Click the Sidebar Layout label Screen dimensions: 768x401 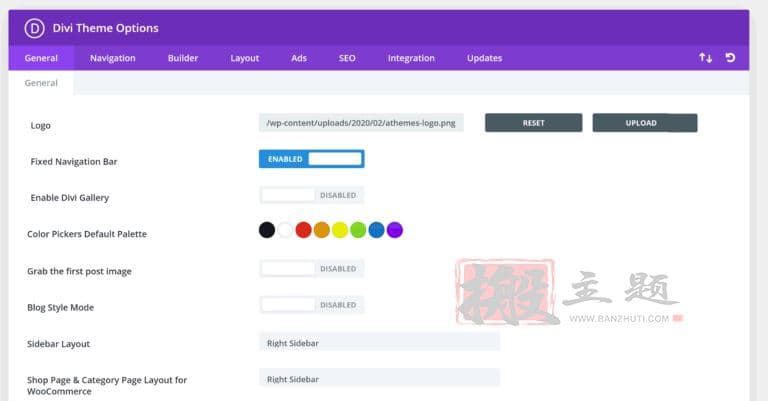pos(58,344)
